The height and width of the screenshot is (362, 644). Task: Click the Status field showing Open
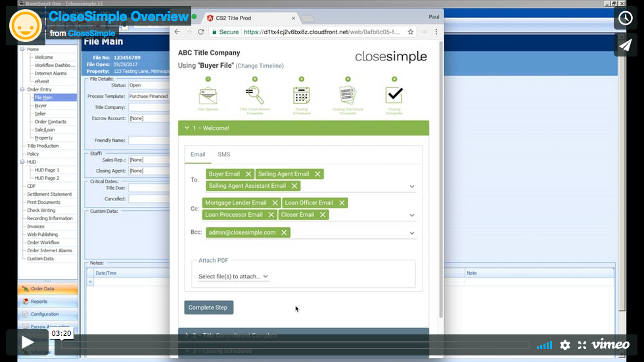coord(149,85)
